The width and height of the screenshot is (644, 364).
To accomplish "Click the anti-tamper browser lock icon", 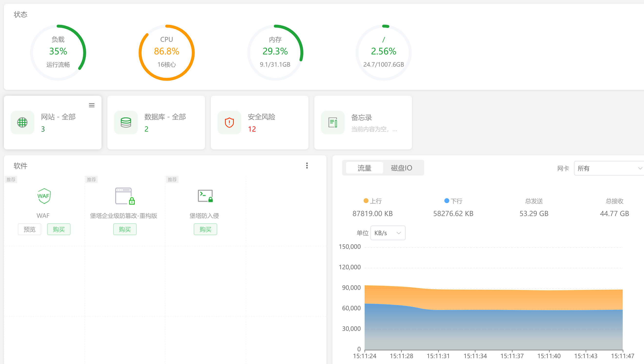I will (x=125, y=196).
